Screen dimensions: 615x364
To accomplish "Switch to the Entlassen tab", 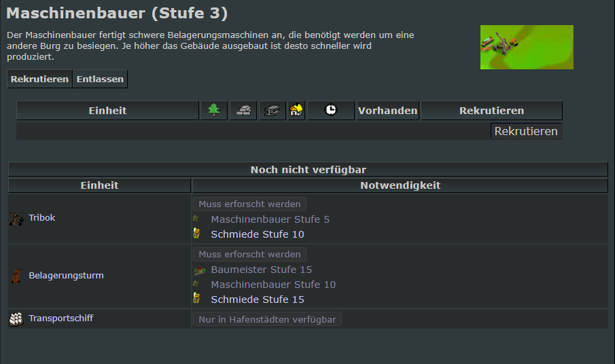I will (100, 79).
